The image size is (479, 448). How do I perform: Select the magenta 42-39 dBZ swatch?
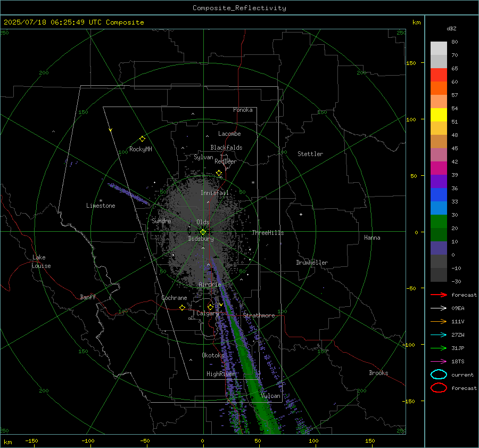[439, 168]
